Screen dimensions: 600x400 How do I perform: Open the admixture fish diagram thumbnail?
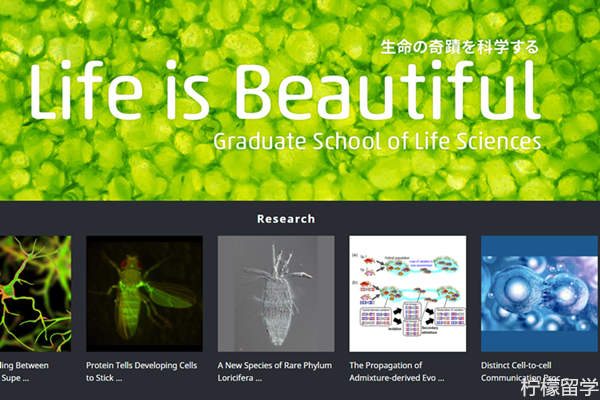click(408, 294)
